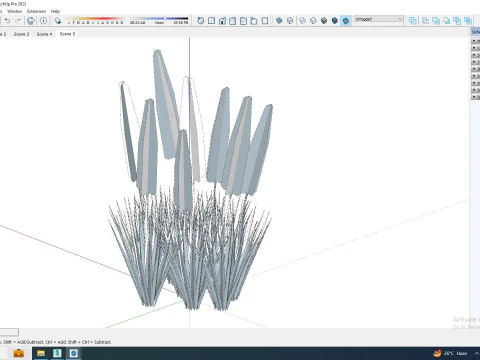Open the Model Info icon
The image size is (480, 360).
coord(43,21)
